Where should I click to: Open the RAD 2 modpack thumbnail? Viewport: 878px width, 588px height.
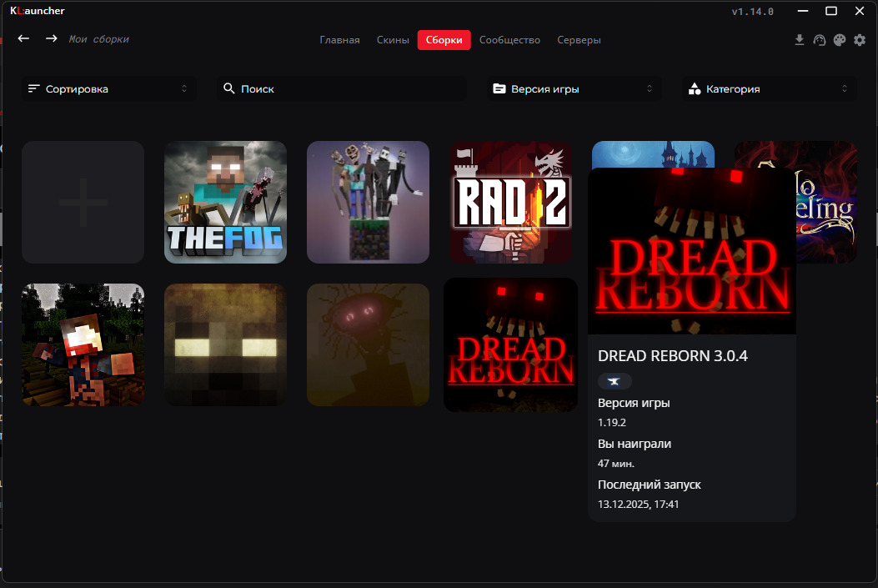510,202
